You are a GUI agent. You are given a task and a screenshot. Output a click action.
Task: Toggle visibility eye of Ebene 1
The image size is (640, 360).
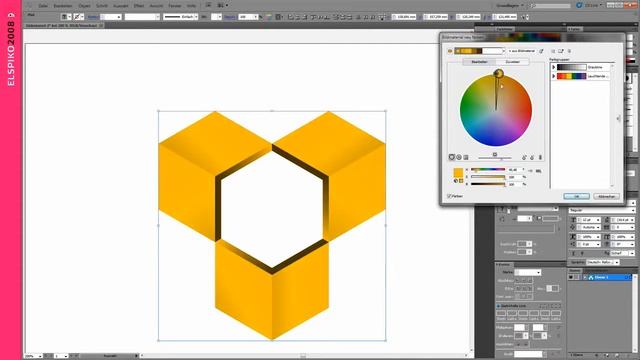[571, 277]
